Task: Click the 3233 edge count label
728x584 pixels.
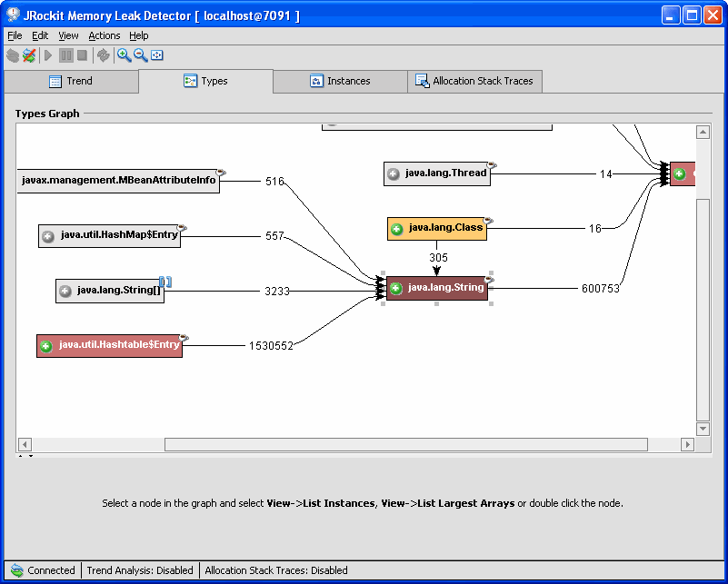Action: coord(277,292)
